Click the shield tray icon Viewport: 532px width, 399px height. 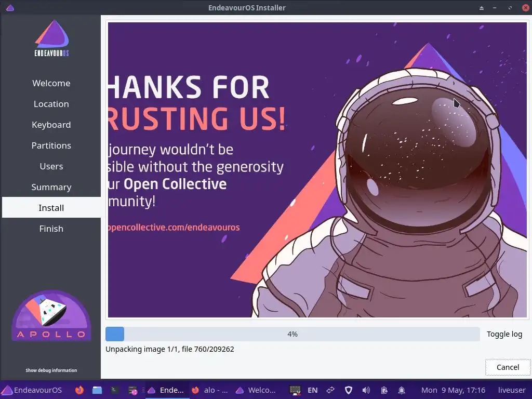[x=349, y=390]
